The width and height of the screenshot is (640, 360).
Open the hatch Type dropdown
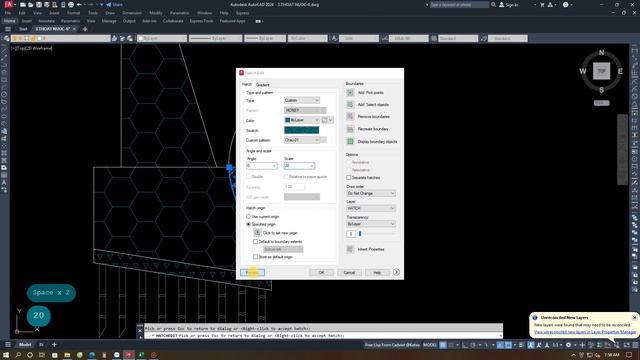point(302,100)
